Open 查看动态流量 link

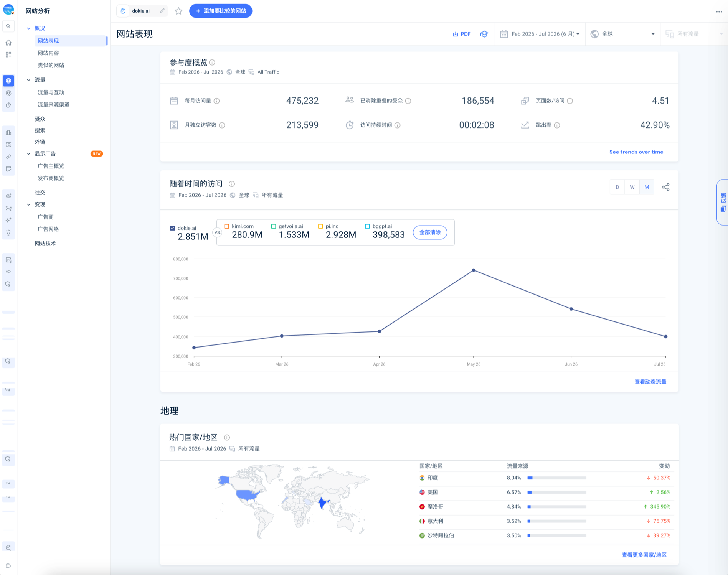650,382
